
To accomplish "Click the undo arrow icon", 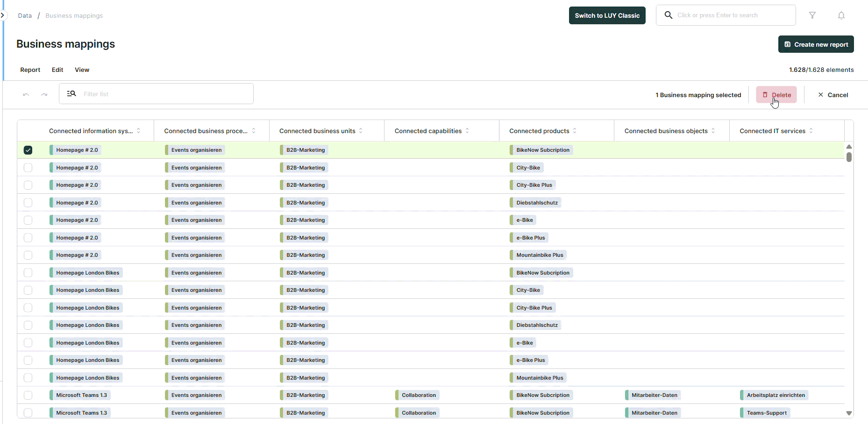I will (26, 94).
